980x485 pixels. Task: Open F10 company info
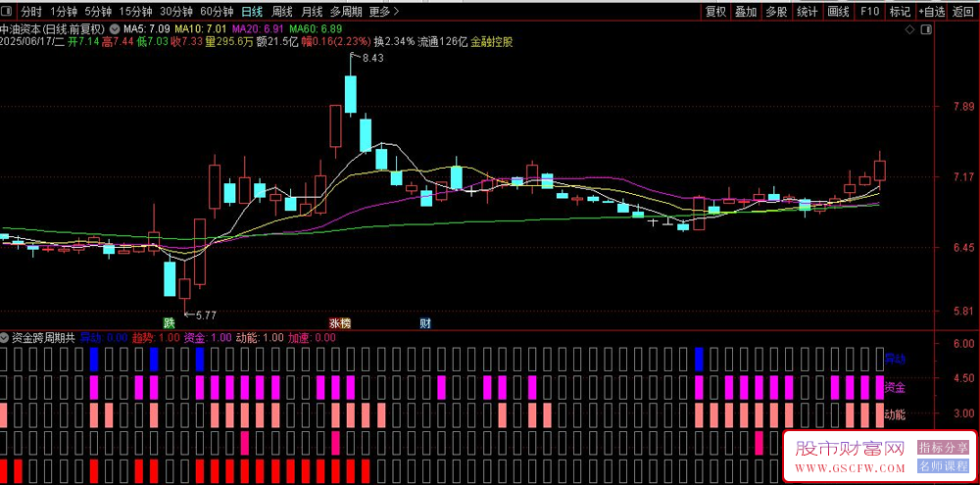(x=869, y=11)
